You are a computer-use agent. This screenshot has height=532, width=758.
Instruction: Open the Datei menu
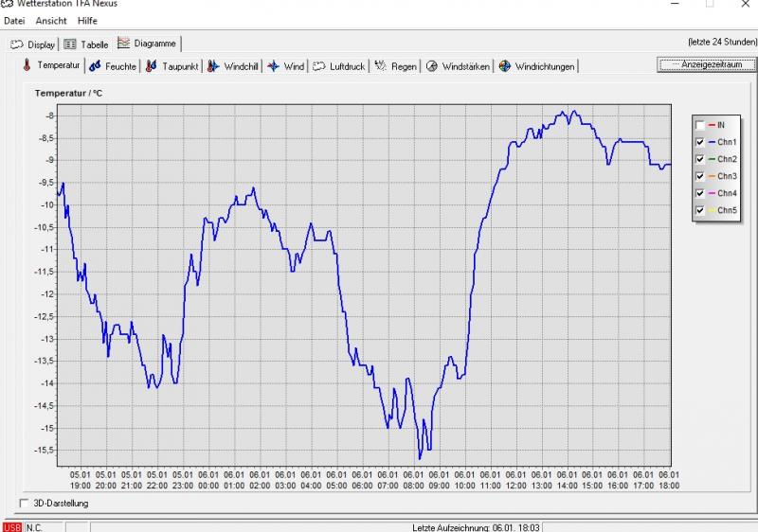pos(14,21)
